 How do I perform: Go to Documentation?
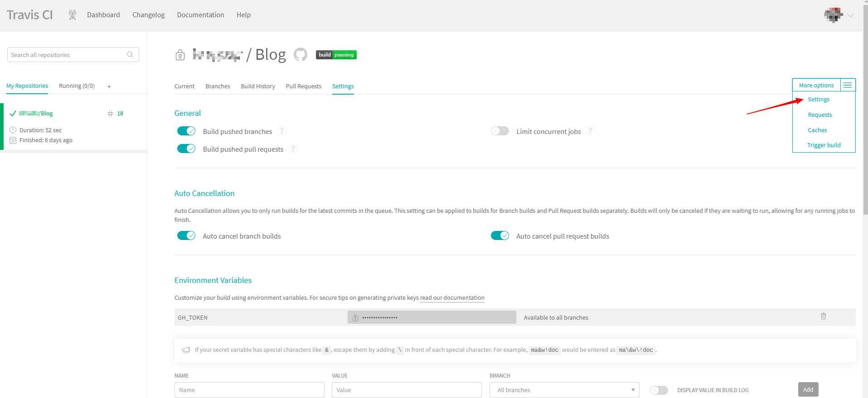click(x=200, y=15)
